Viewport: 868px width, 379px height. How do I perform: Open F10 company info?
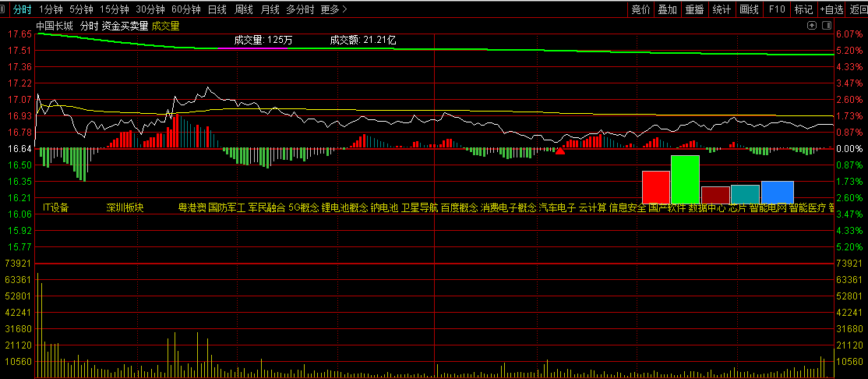[777, 9]
